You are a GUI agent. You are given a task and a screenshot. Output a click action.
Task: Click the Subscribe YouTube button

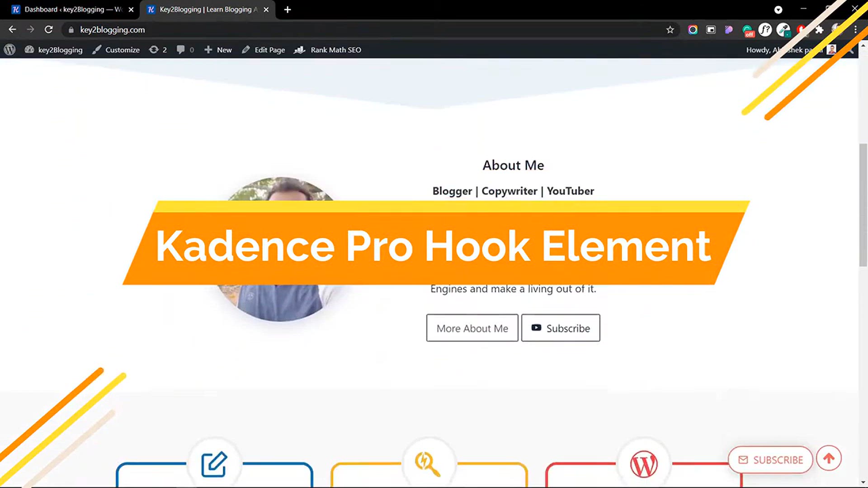561,328
